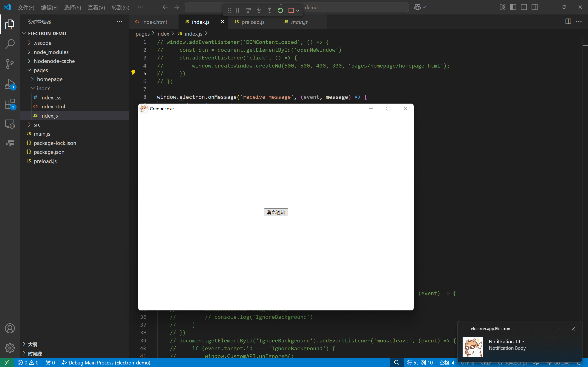
Task: Expand the 大纲 outline section
Action: click(33, 344)
